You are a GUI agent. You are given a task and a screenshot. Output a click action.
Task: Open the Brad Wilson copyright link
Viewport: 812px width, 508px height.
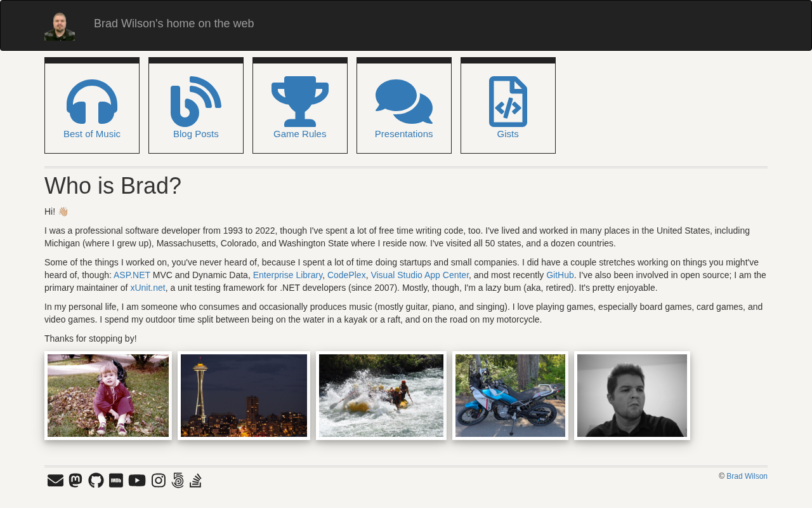[747, 476]
